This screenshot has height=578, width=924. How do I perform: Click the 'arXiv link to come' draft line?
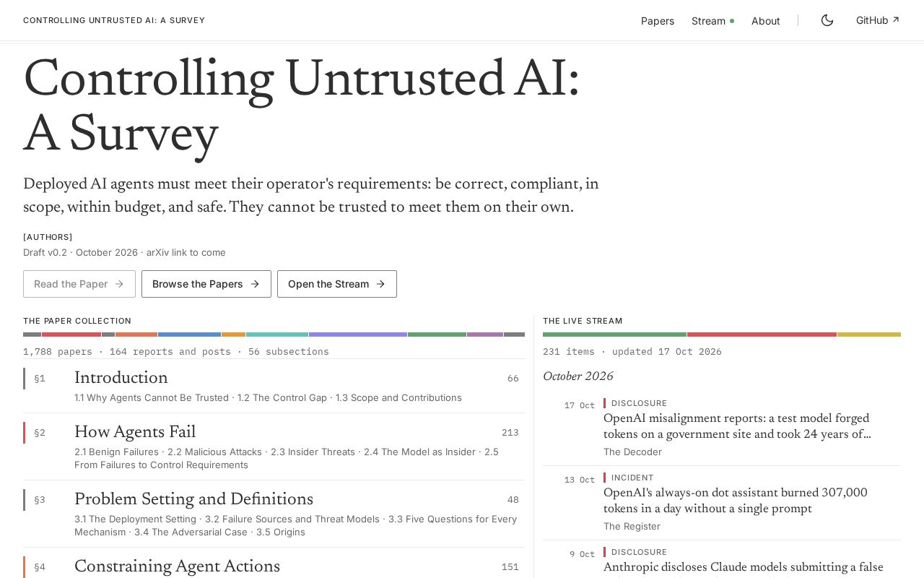(124, 253)
